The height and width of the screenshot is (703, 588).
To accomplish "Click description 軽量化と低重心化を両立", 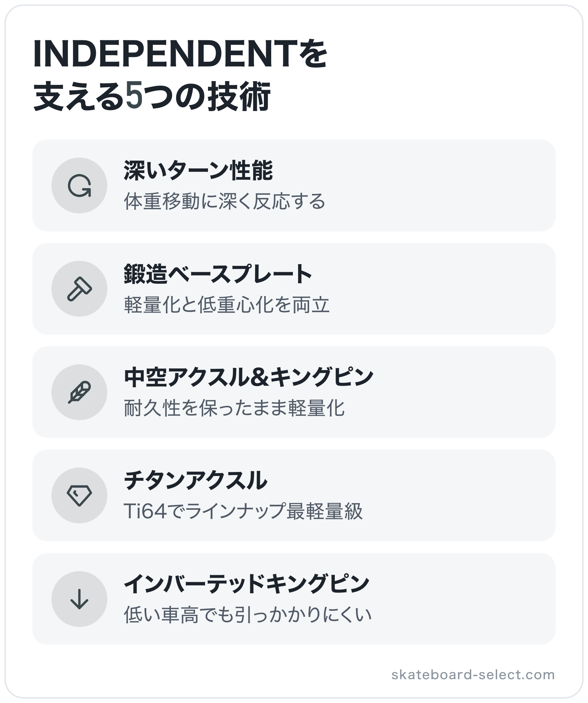I will pyautogui.click(x=227, y=304).
